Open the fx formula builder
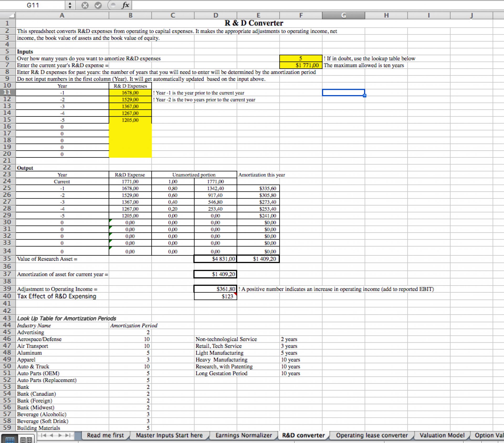 pyautogui.click(x=126, y=5)
